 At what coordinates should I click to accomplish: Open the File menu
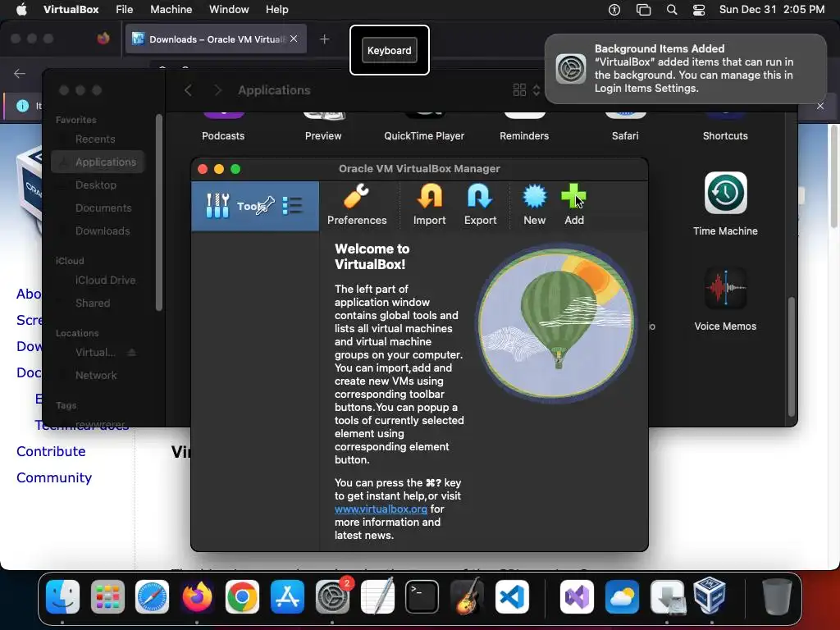(x=125, y=10)
